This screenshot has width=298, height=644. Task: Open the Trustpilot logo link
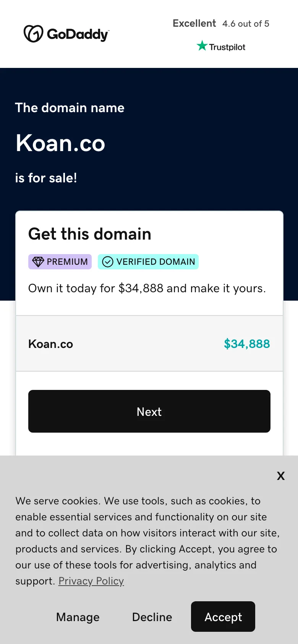point(221,46)
